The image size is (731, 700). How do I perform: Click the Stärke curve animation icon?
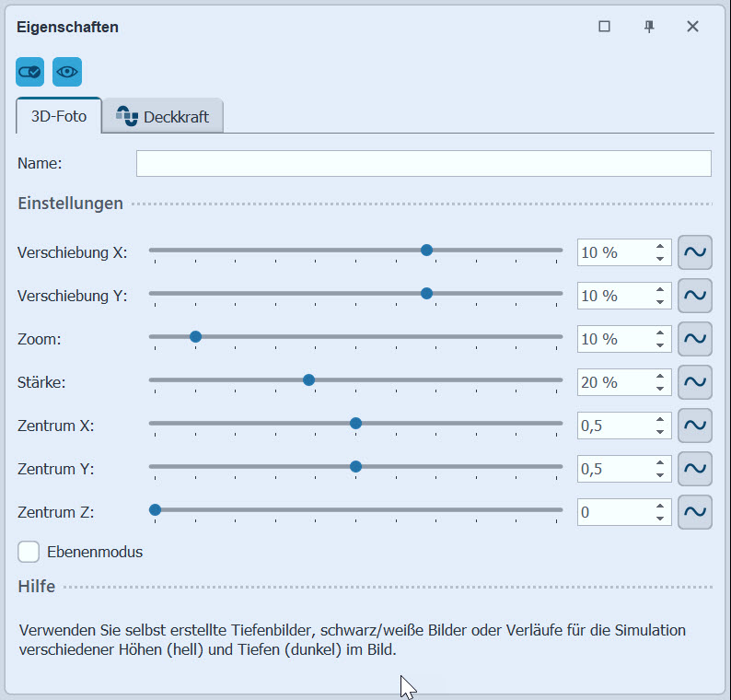point(695,382)
